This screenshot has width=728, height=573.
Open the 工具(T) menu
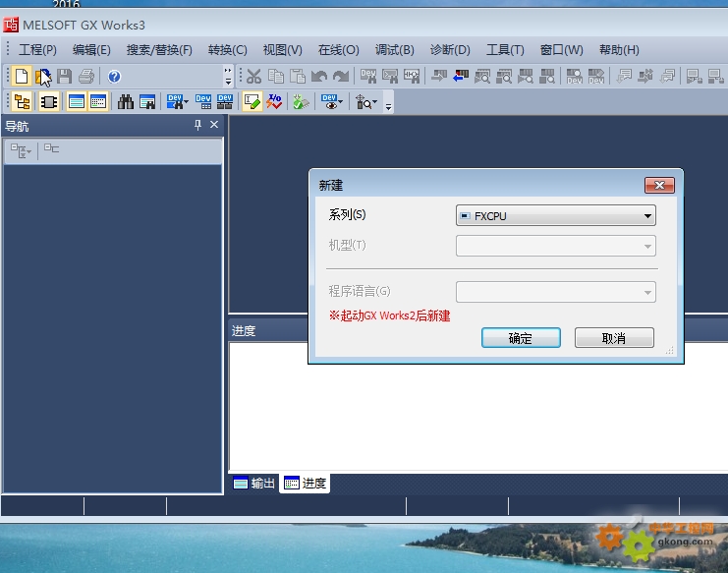click(505, 50)
